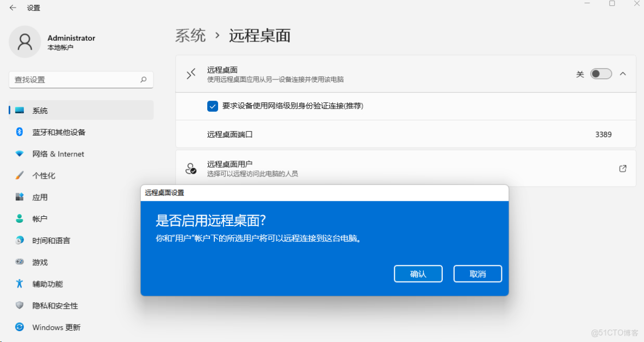Open 远程桌面用户 via its external link icon

[622, 168]
